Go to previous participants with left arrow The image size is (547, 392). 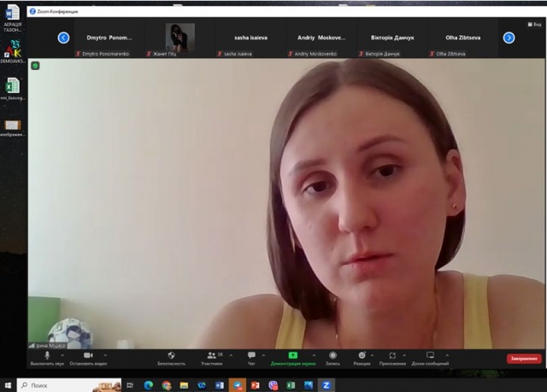click(x=63, y=38)
